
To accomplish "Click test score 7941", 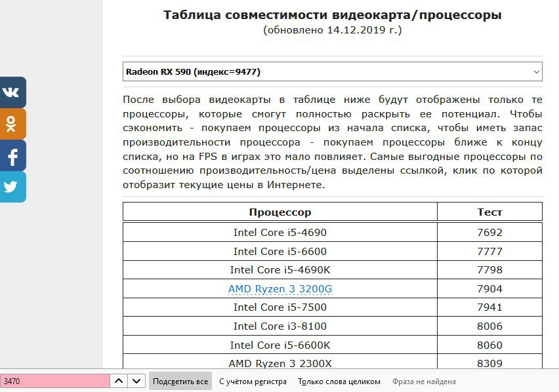I will tap(489, 307).
